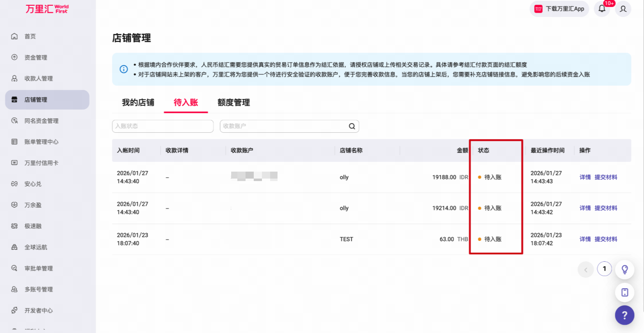Image resolution: width=644 pixels, height=333 pixels.
Task: Click the 首页 home icon
Action: tap(14, 36)
